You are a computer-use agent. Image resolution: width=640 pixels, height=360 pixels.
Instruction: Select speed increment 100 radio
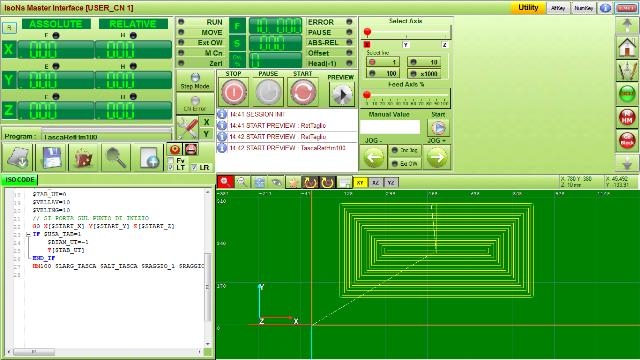click(382, 73)
